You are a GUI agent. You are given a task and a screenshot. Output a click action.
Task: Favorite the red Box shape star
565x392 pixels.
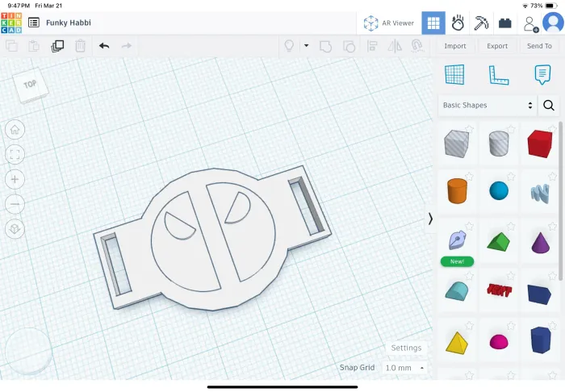[553, 129]
